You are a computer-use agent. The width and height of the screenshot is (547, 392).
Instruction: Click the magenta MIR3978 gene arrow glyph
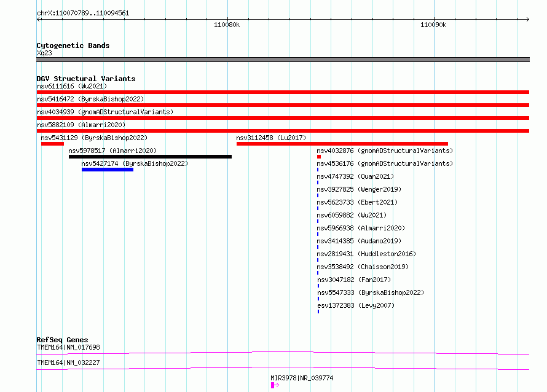point(275,385)
